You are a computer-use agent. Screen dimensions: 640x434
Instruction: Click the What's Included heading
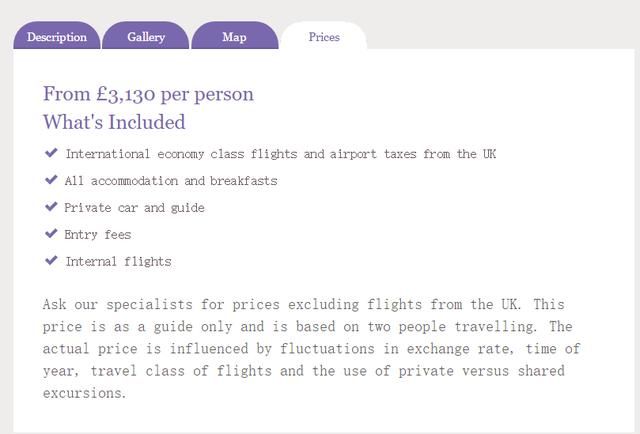pyautogui.click(x=114, y=122)
